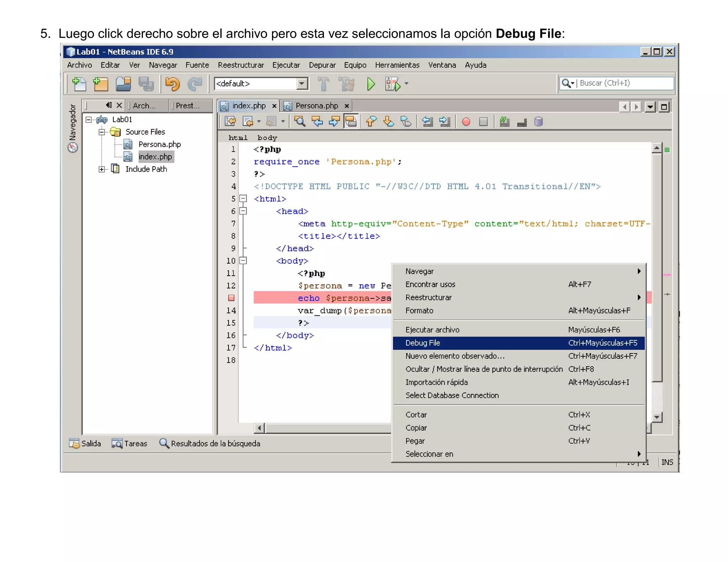Image resolution: width=728 pixels, height=562 pixels.
Task: Expand the Include Path node
Action: (x=102, y=169)
